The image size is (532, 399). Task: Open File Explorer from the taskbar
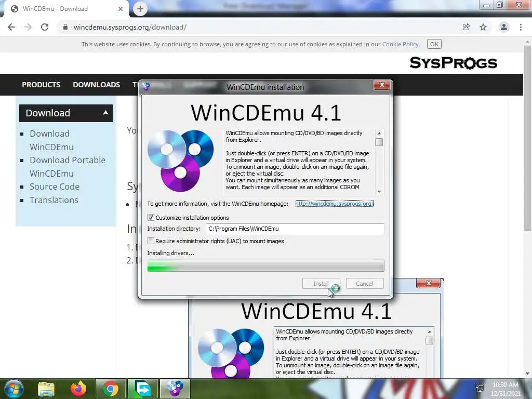point(46,389)
